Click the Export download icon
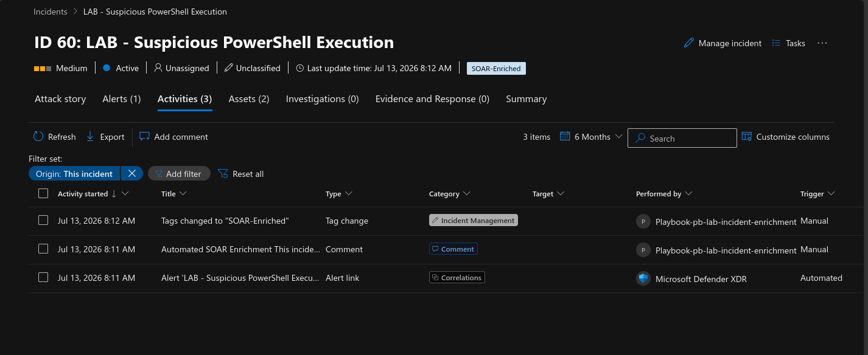Image resolution: width=868 pixels, height=355 pixels. click(x=90, y=137)
